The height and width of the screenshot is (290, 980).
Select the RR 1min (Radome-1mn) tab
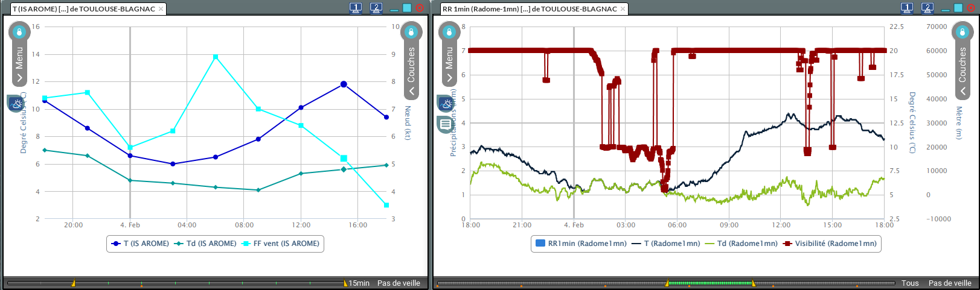pos(529,9)
